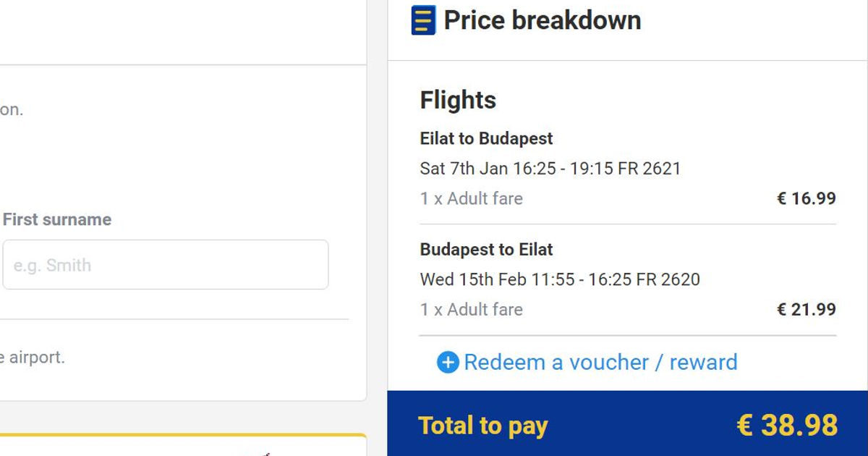Screen dimensions: 868x456
Task: Click the First surname label
Action: [57, 220]
